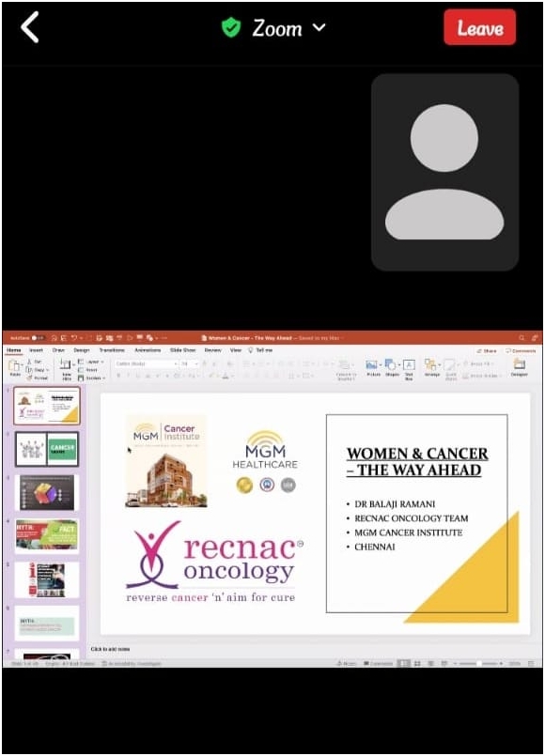Image resolution: width=545 pixels, height=756 pixels.
Task: Open the View ribbon tab
Action: (x=235, y=350)
